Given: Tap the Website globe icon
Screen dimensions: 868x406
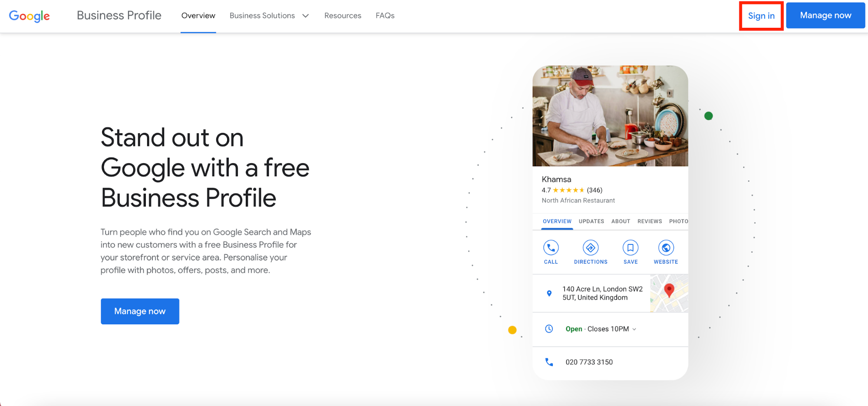Looking at the screenshot, I should pos(666,248).
